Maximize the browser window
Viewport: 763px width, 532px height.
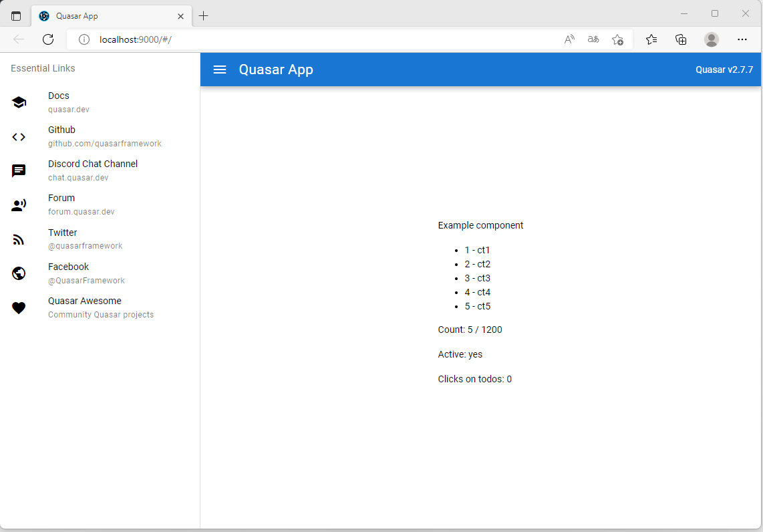point(715,13)
